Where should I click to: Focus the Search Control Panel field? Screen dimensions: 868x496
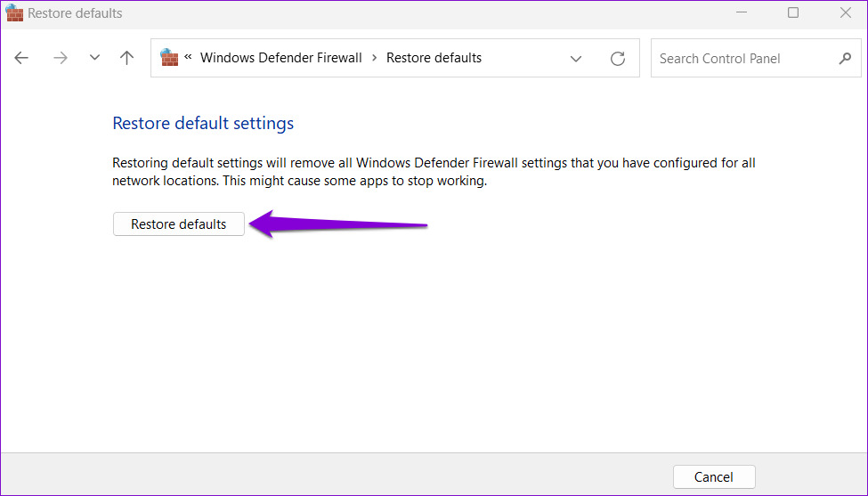click(743, 59)
